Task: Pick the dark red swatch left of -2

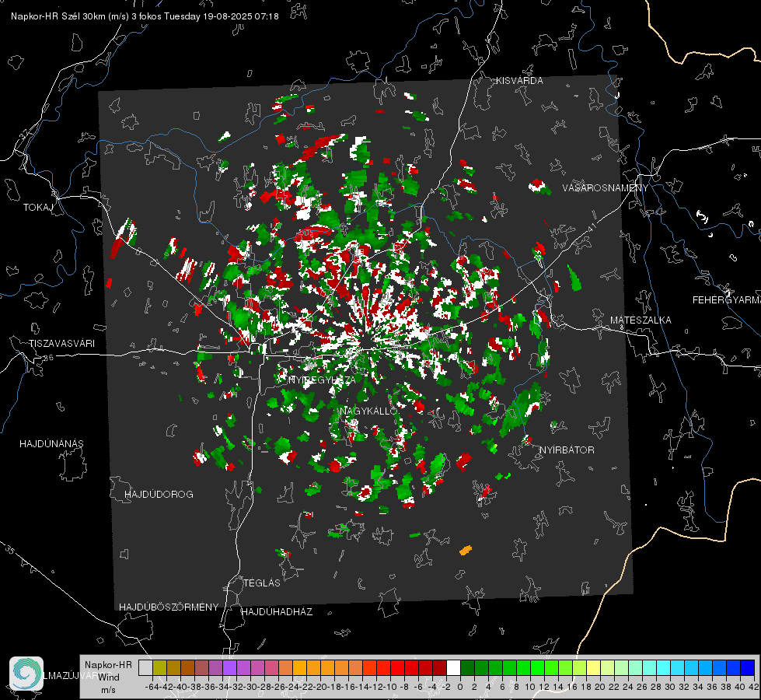Action: pos(439,667)
